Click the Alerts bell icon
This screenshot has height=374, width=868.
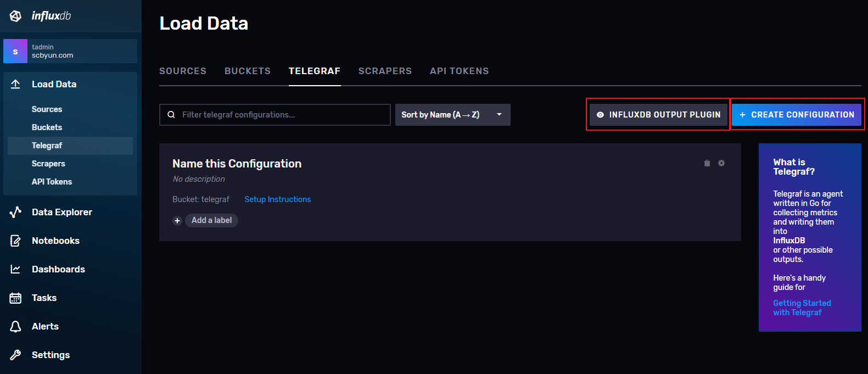pyautogui.click(x=15, y=326)
